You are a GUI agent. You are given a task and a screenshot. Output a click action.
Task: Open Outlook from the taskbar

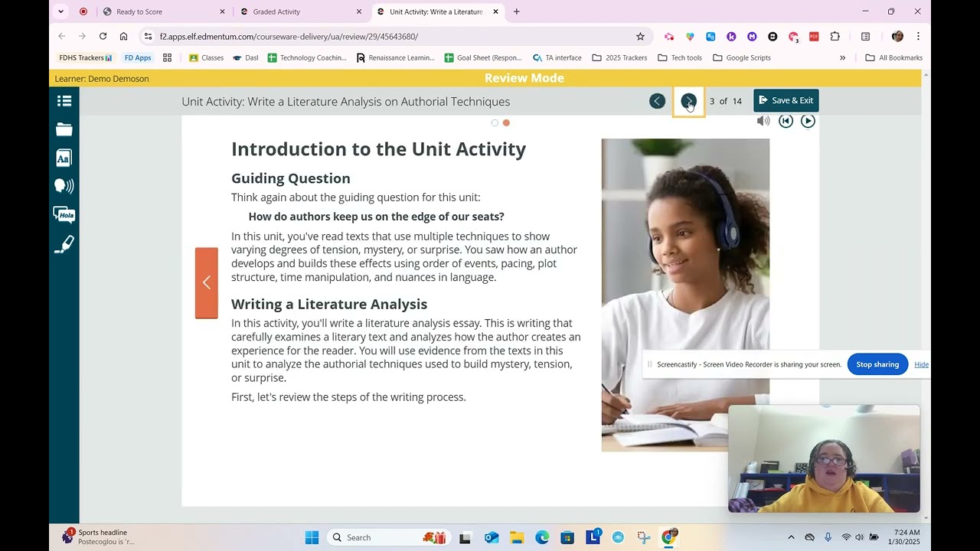click(491, 537)
